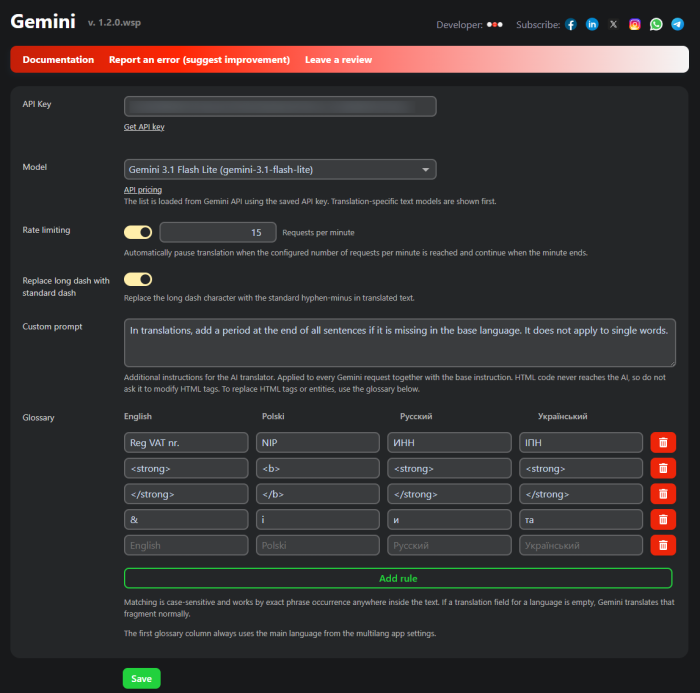Edit the 'та' Ukrainian glossary field
This screenshot has width=700, height=693.
click(x=581, y=520)
